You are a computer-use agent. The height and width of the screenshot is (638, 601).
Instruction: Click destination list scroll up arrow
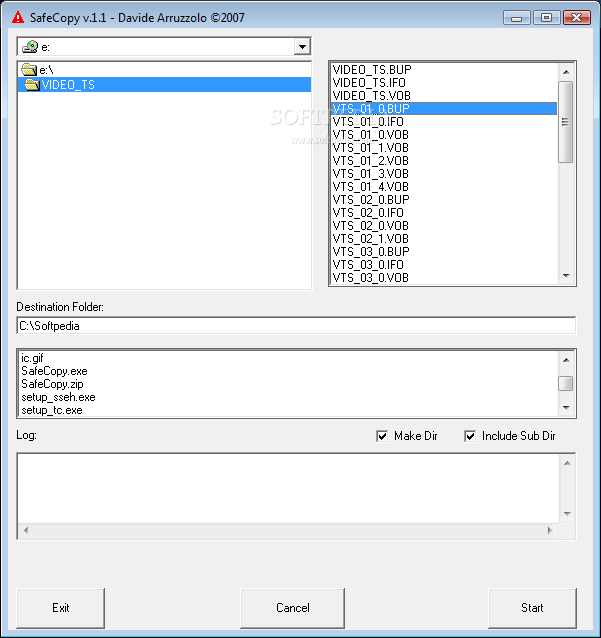coord(566,360)
